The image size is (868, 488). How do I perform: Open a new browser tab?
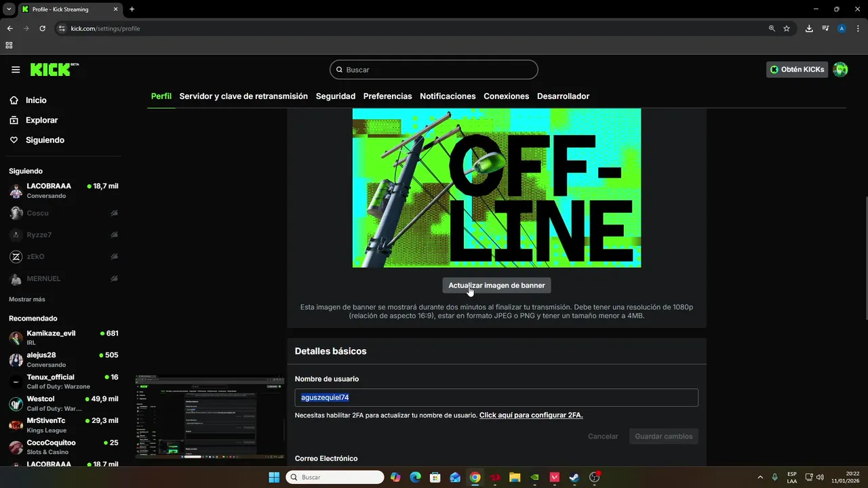tap(132, 9)
